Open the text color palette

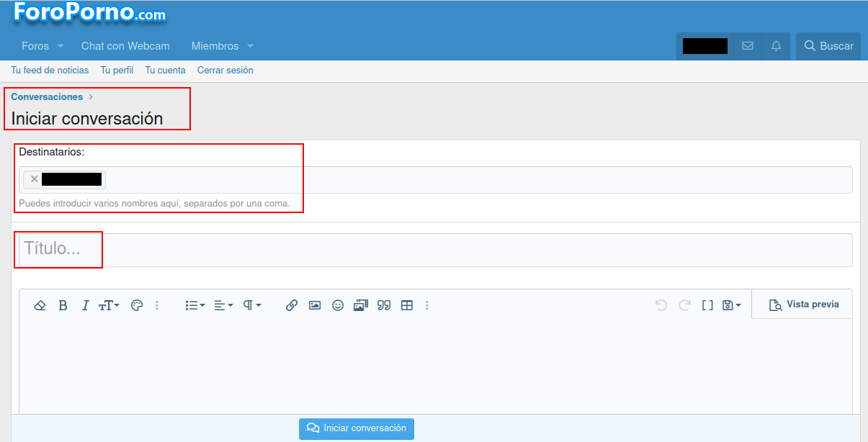[137, 305]
